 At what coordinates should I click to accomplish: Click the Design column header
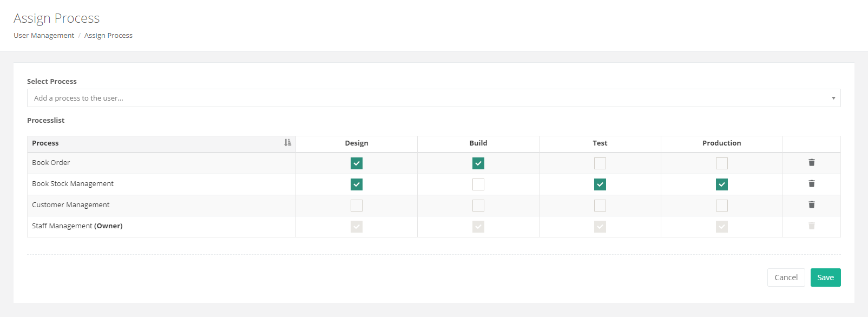357,143
